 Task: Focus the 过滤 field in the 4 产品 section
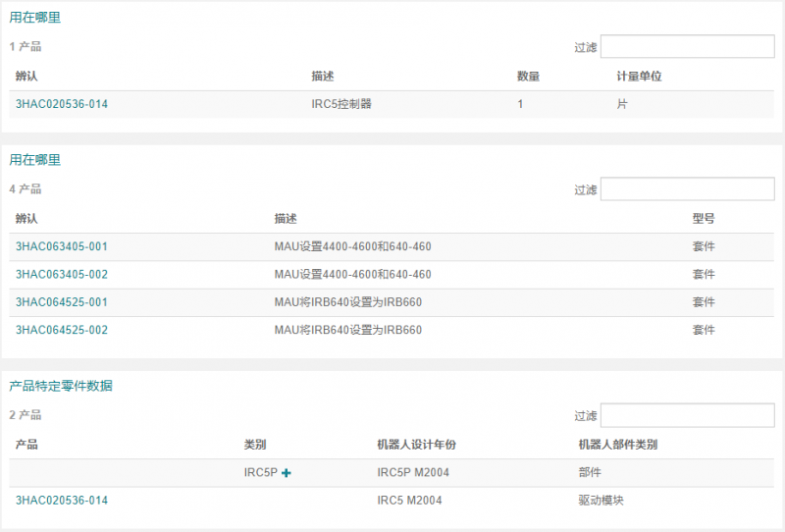tap(688, 188)
